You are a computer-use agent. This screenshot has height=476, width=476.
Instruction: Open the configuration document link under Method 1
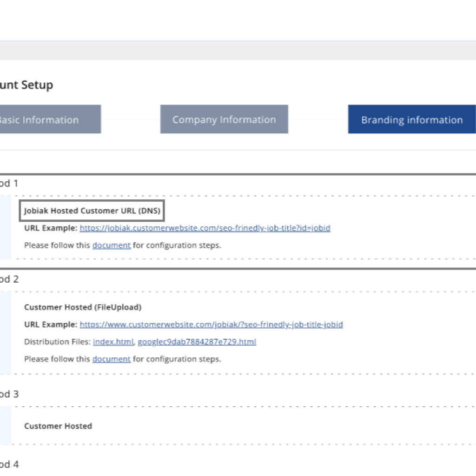point(112,245)
